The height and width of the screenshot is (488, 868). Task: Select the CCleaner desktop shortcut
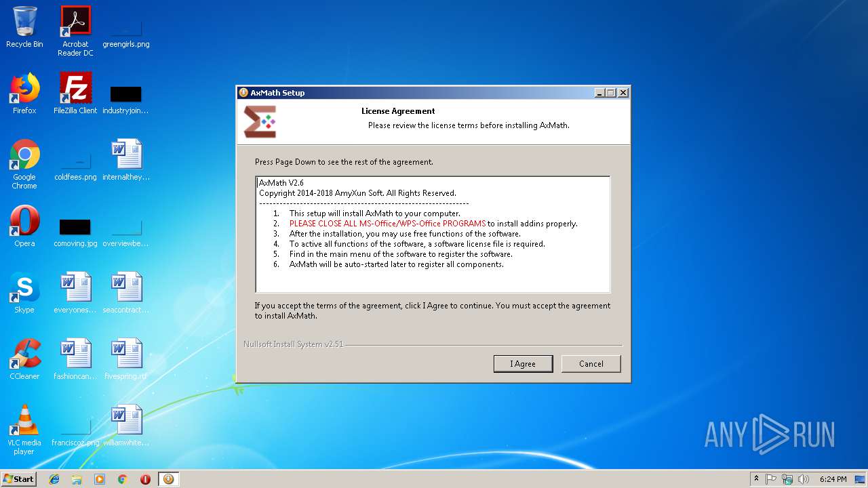[24, 360]
